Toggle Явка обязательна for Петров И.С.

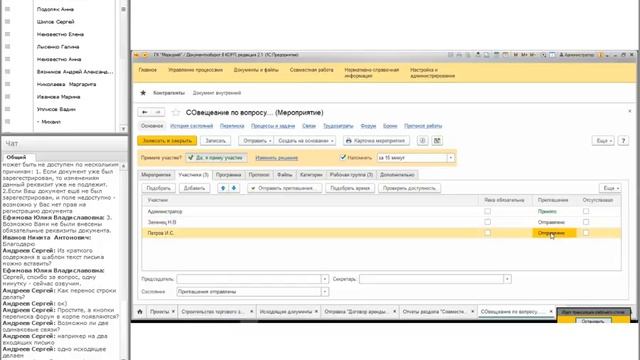(x=487, y=233)
